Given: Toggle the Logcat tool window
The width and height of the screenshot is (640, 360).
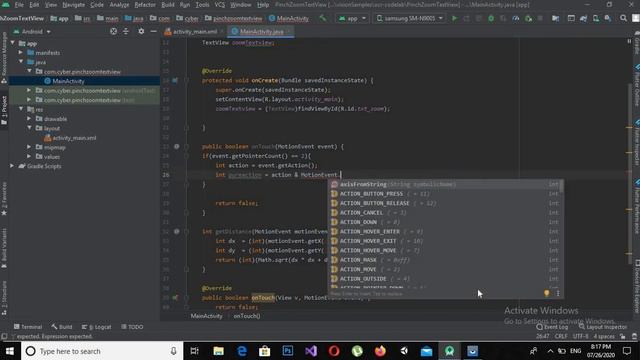Looking at the screenshot, I should [x=96, y=327].
